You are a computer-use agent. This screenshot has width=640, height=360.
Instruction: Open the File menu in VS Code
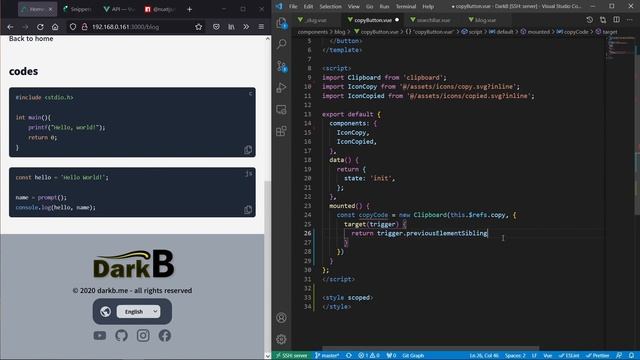pos(293,7)
